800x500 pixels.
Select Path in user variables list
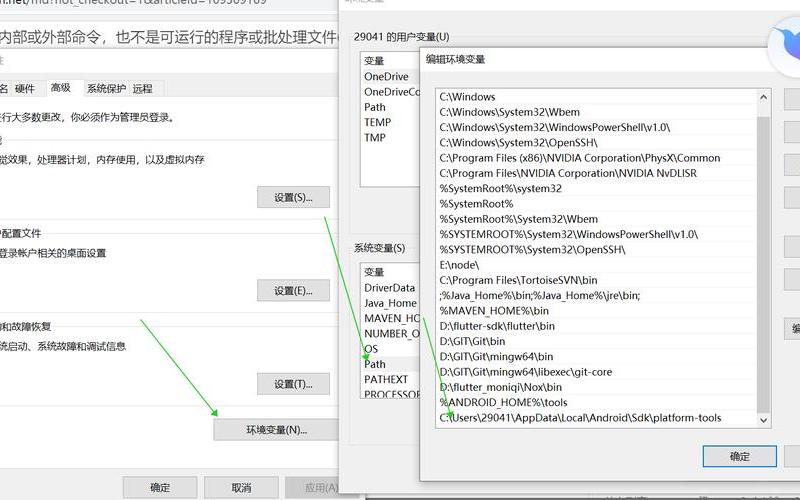pyautogui.click(x=390, y=107)
